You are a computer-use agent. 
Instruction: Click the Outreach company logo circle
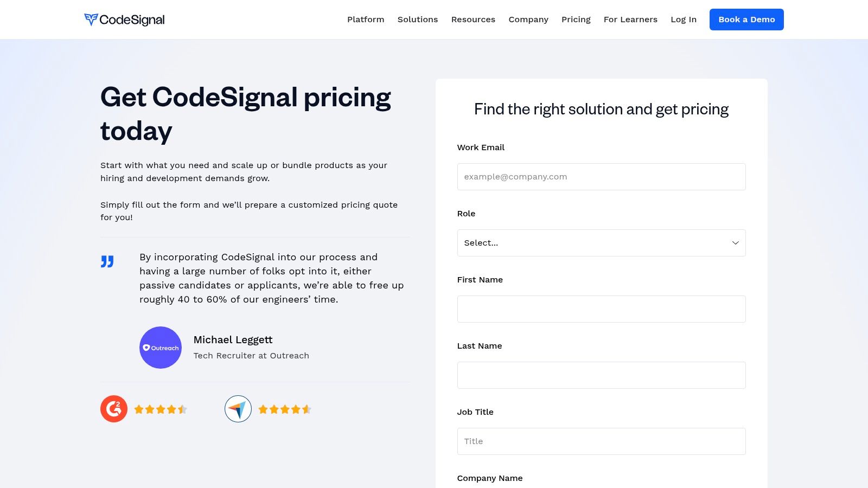coord(161,348)
